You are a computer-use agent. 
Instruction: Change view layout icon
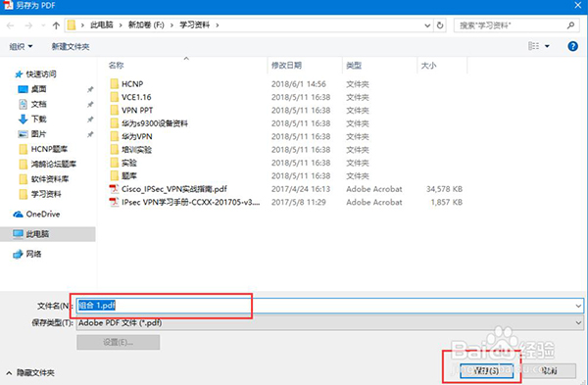533,46
